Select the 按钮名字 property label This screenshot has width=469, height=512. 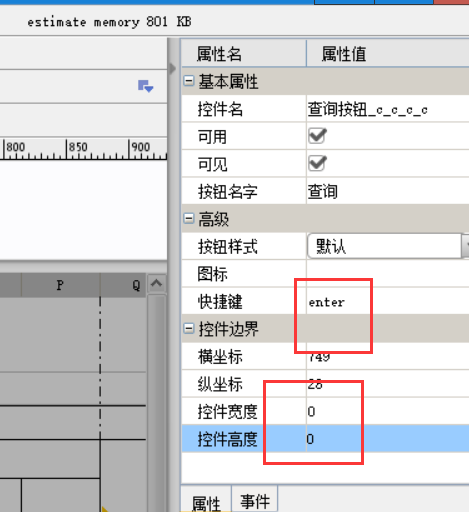[228, 192]
